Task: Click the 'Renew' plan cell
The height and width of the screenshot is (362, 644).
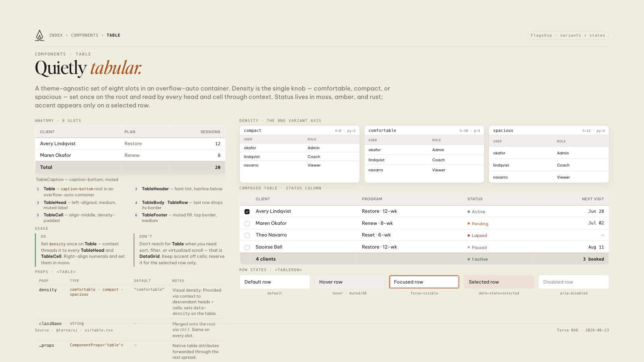Action: 132,155
